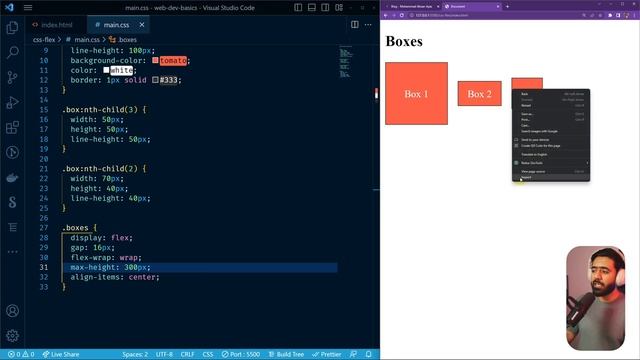
Task: Toggle the secondary side bar layout icon
Action: [x=325, y=7]
